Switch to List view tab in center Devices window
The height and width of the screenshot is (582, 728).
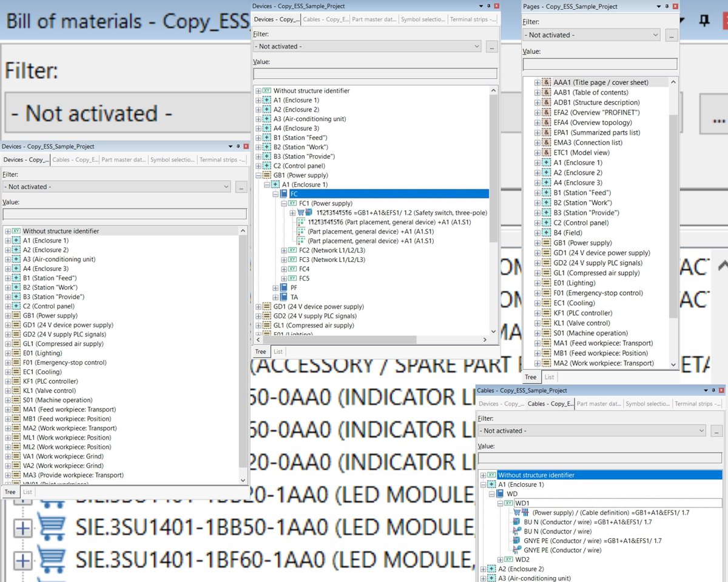278,352
